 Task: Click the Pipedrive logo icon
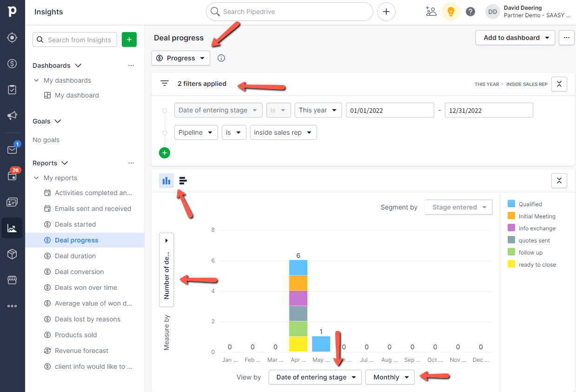12,12
